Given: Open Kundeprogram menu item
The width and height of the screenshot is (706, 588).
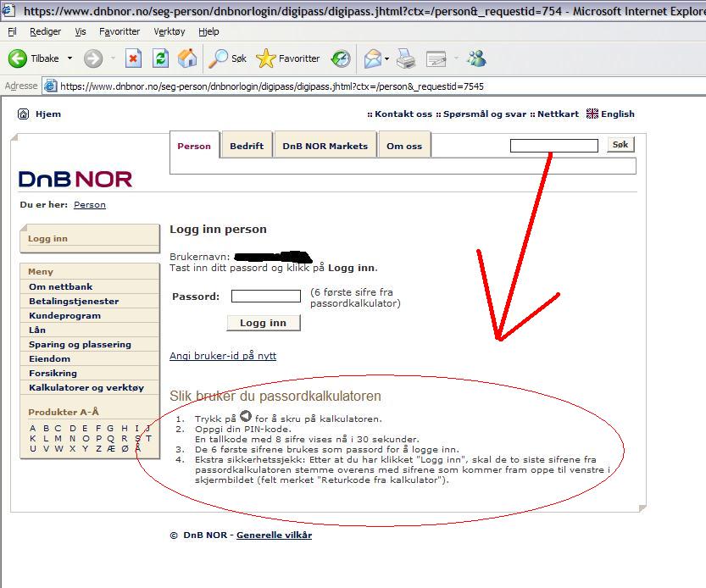Looking at the screenshot, I should tap(64, 315).
